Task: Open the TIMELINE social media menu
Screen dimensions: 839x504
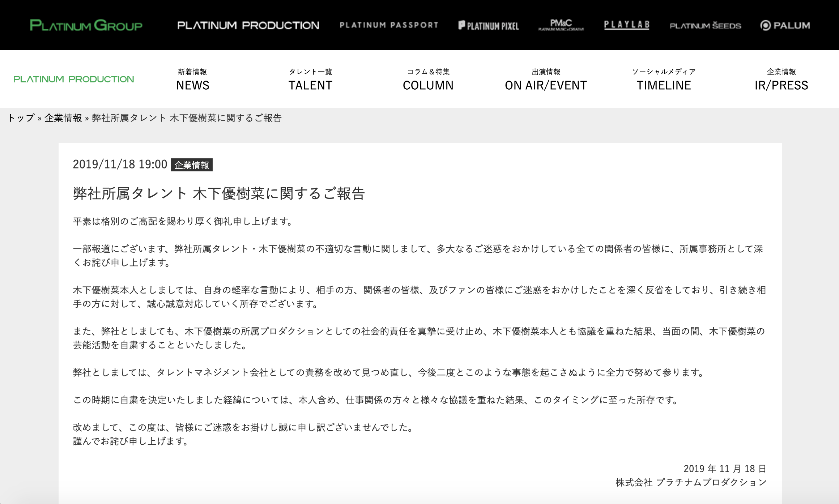Action: [664, 80]
